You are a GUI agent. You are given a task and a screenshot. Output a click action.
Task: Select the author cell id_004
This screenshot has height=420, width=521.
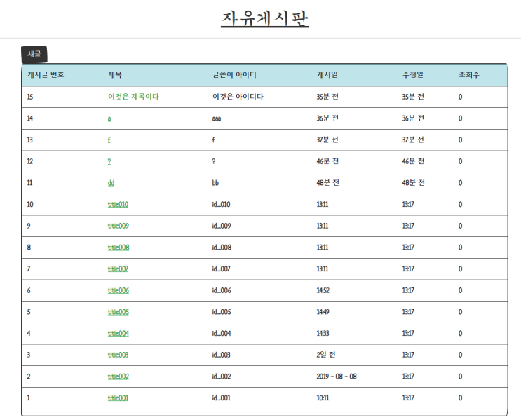[x=222, y=333]
